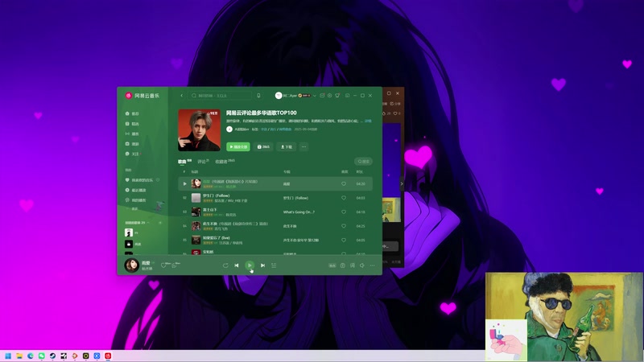Like the song lasting 04:18
This screenshot has height=362, width=644.
(x=344, y=212)
